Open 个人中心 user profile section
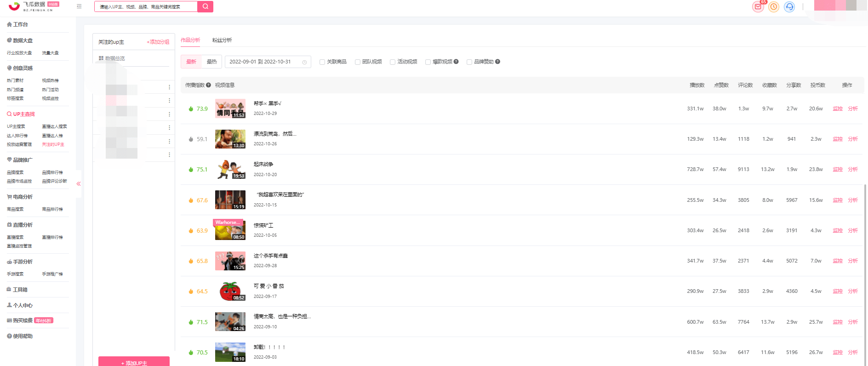This screenshot has width=868, height=366. (20, 305)
